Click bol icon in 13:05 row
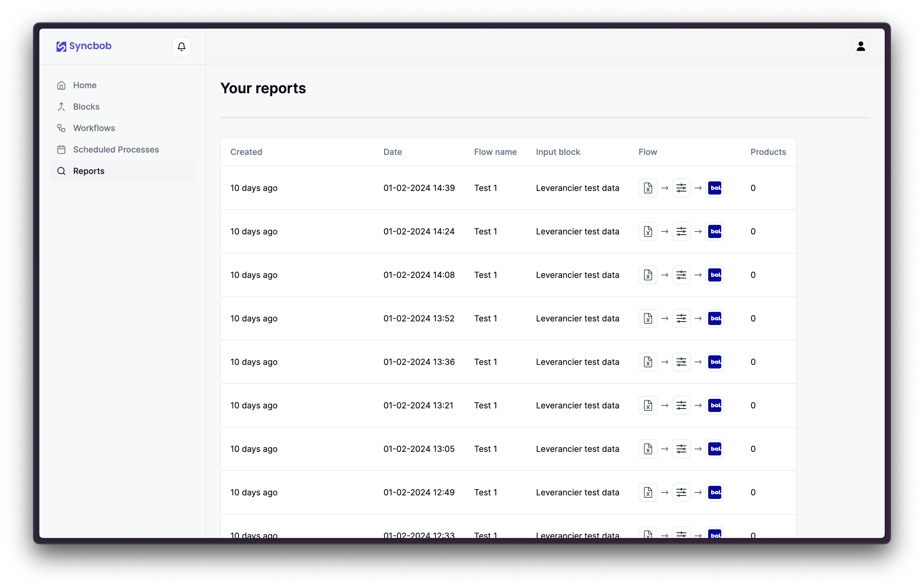 (715, 449)
